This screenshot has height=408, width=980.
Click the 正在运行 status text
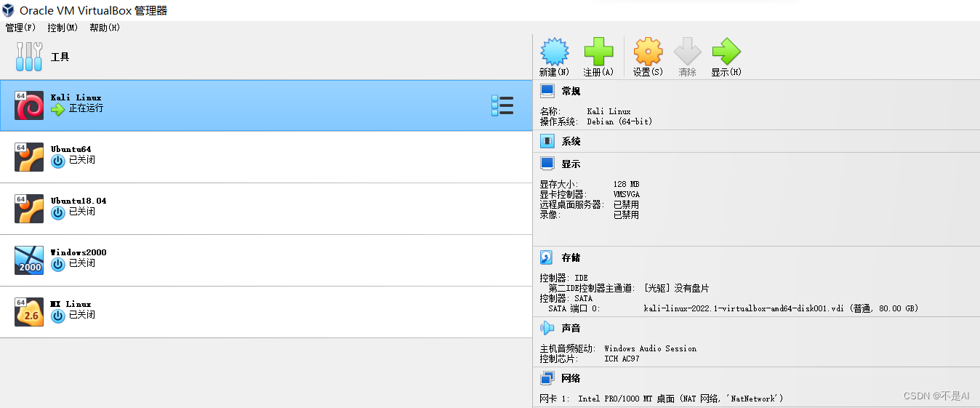(x=87, y=108)
